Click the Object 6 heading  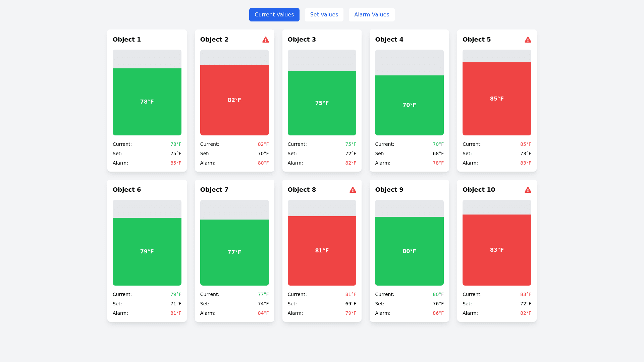click(127, 190)
